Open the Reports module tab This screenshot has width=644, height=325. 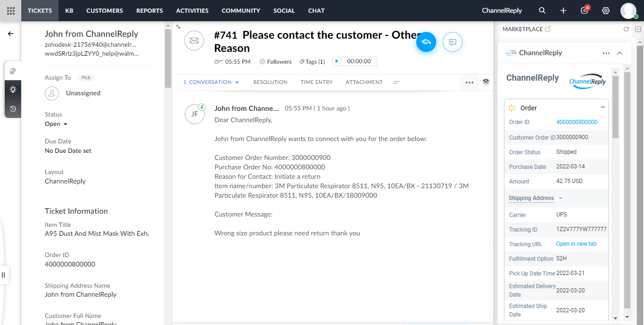click(149, 10)
